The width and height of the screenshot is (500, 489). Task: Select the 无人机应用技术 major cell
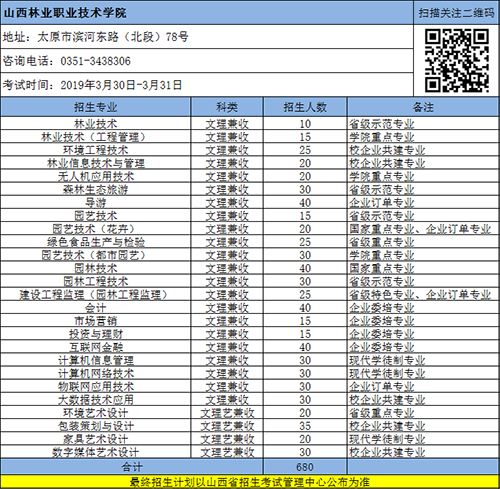[96, 176]
